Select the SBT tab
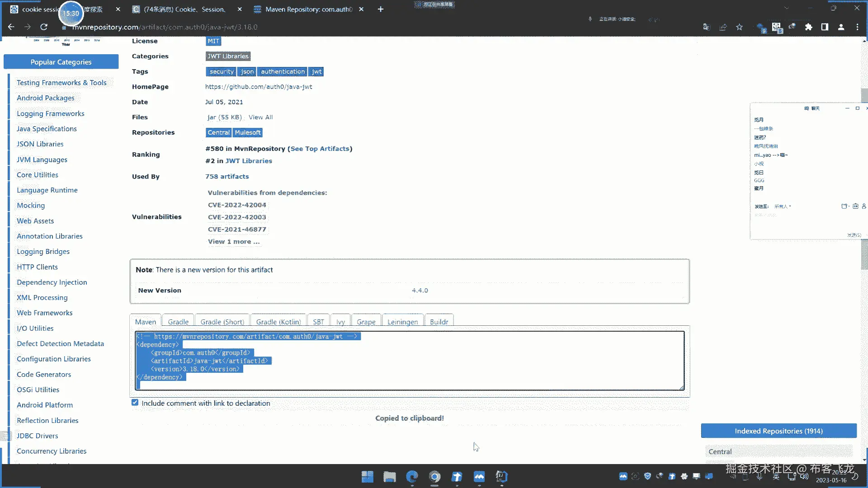868x488 pixels. [x=318, y=322]
